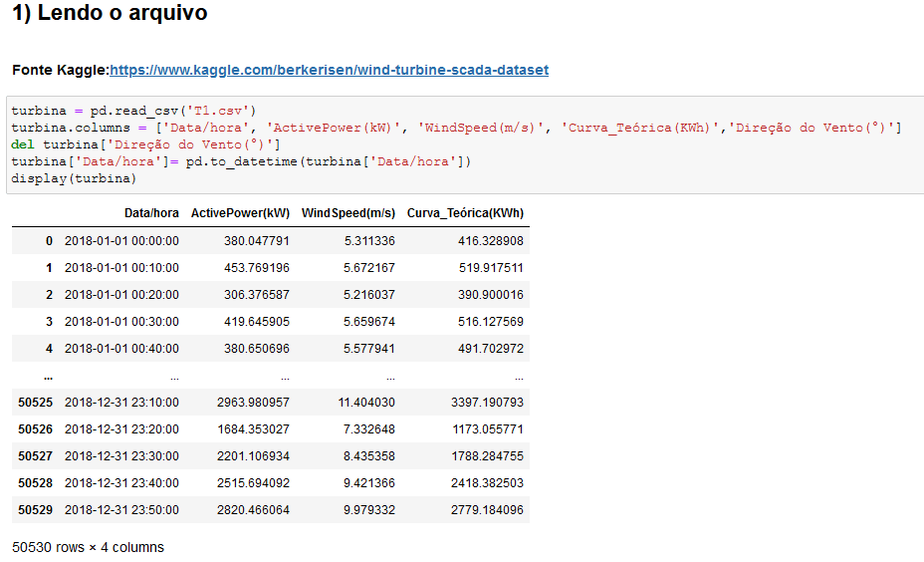Screen dimensions: 924x562
Task: Select wind speed 11.404030
Action: click(366, 403)
